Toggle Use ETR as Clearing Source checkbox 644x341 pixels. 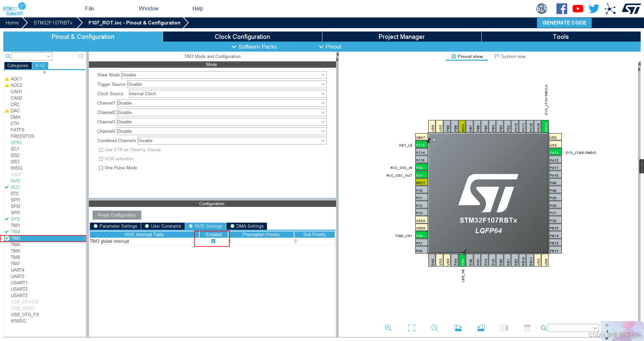101,150
